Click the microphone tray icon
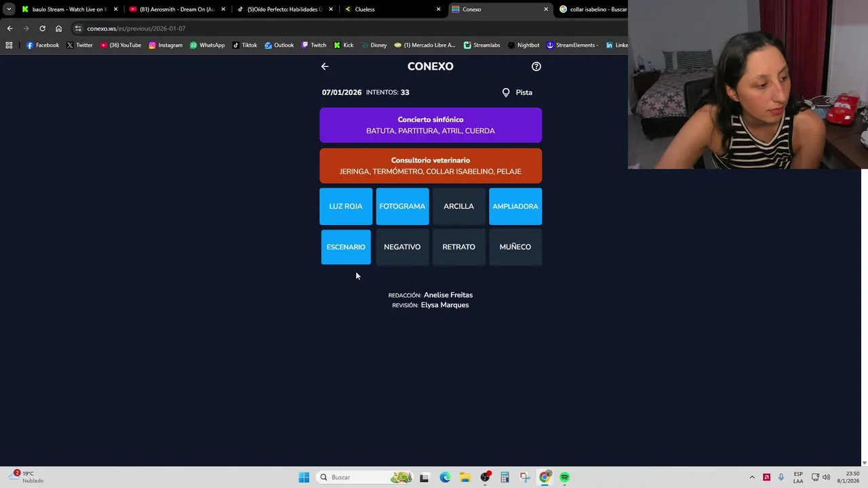This screenshot has height=488, width=868. click(781, 477)
